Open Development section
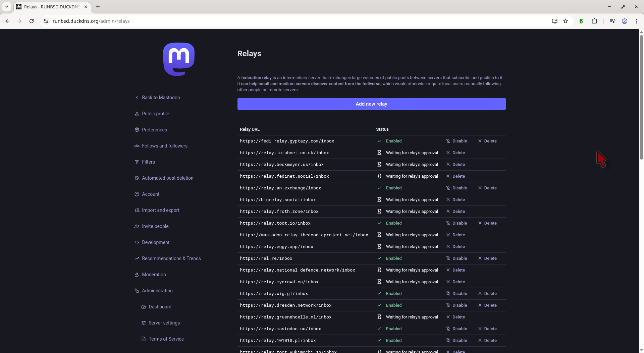This screenshot has height=353, width=644. (152, 242)
